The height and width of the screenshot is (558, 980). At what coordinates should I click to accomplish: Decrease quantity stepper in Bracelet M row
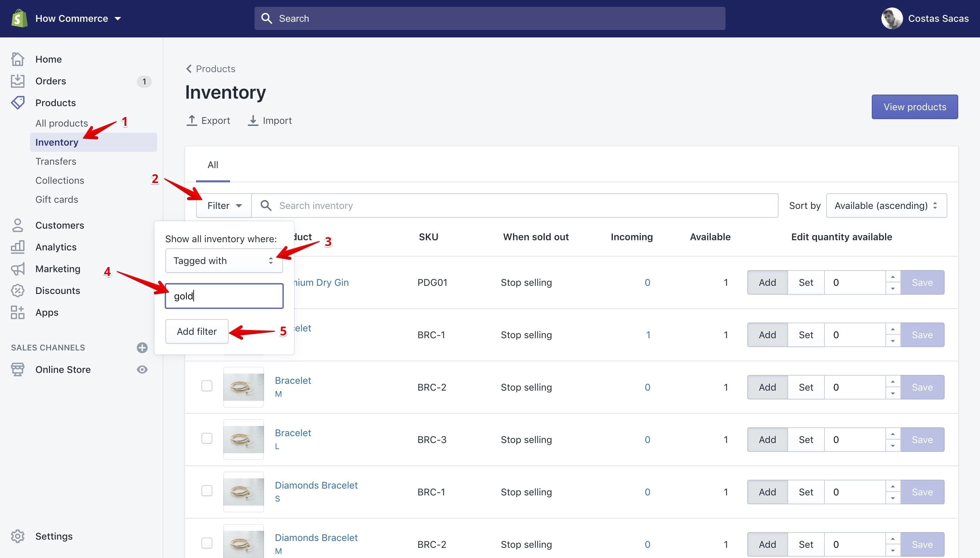pos(893,393)
